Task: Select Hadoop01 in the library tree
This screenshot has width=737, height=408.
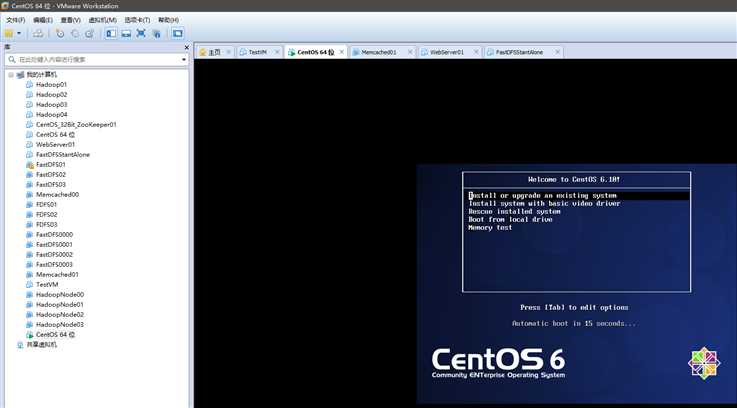Action: pos(51,85)
